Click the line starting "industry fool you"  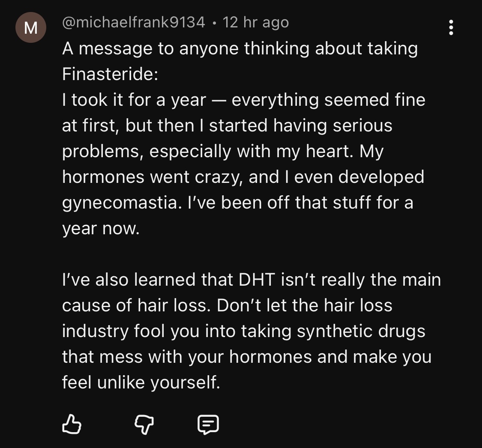(x=243, y=331)
